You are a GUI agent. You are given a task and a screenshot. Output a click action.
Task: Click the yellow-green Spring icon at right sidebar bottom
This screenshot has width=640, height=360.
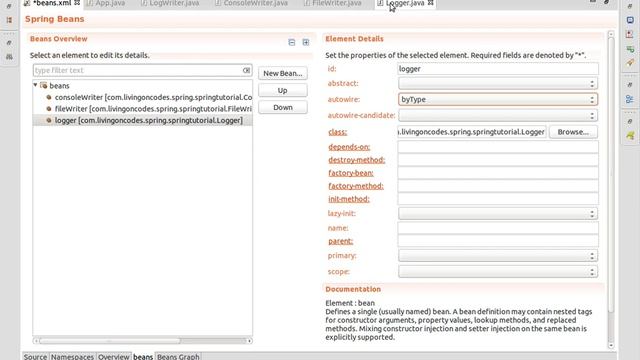tap(630, 136)
